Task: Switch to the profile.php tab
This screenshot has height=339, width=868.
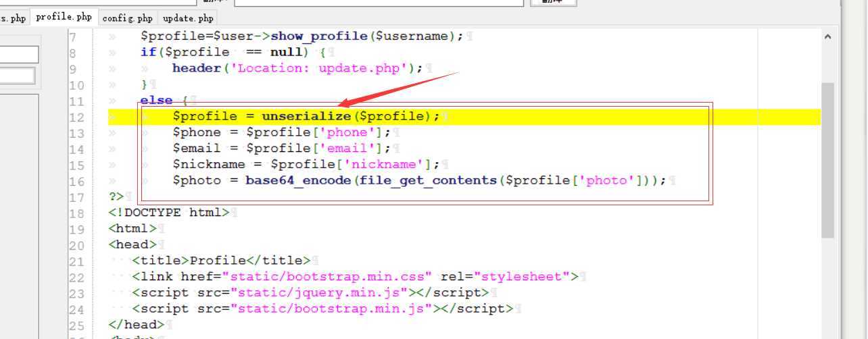Action: point(64,17)
